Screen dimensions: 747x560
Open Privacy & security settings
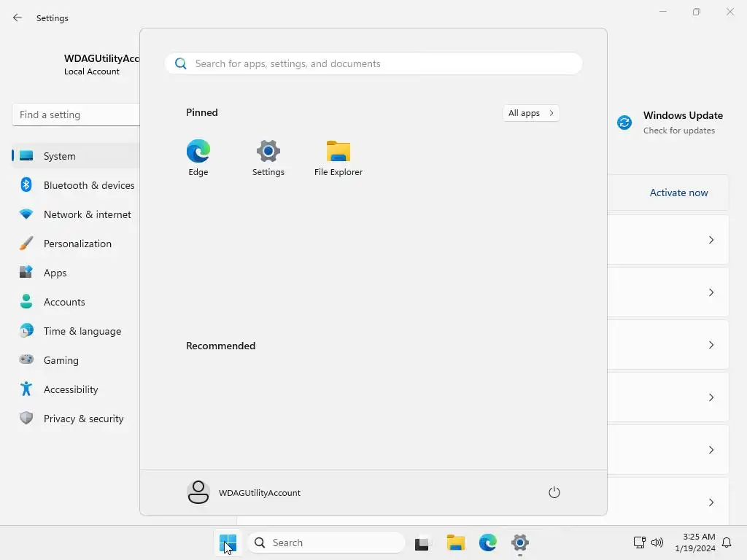point(76,419)
